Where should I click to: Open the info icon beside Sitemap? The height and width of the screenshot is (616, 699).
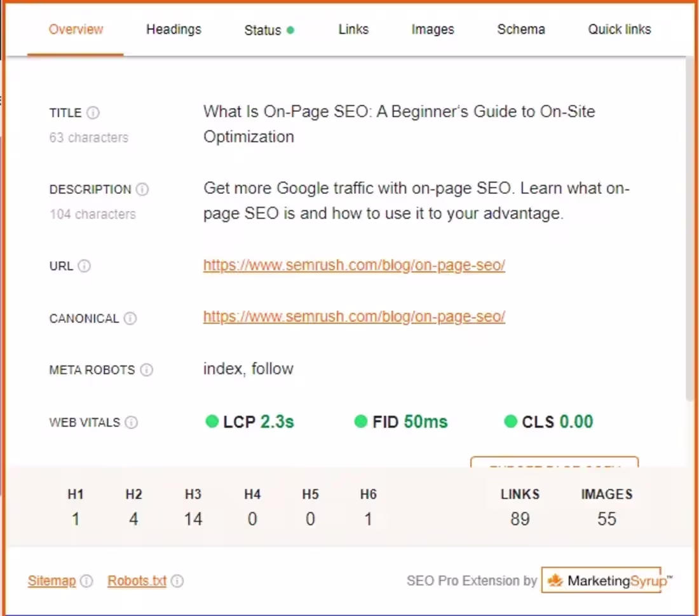click(x=87, y=581)
